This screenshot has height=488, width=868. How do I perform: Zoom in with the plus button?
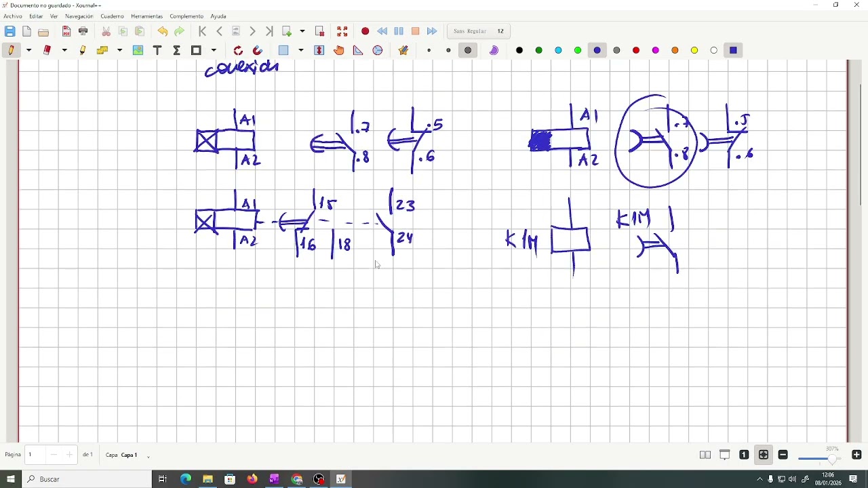(x=857, y=455)
